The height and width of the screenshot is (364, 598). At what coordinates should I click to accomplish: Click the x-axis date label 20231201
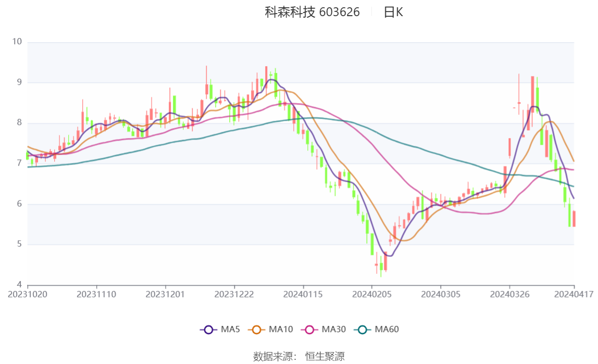165,295
